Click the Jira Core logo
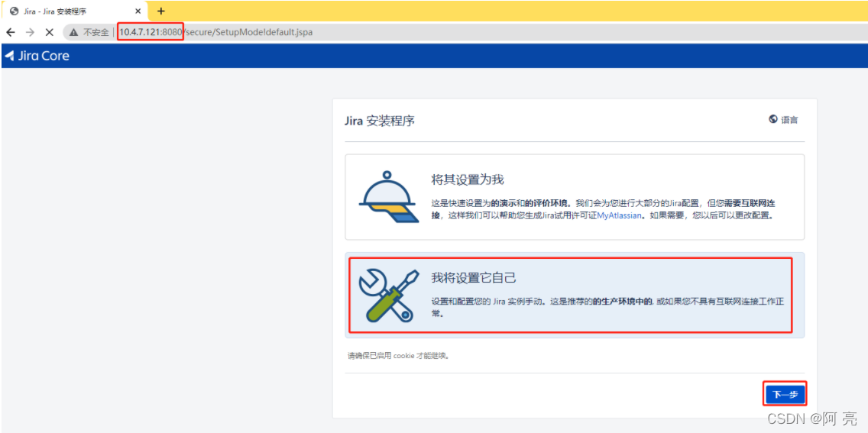 point(37,56)
